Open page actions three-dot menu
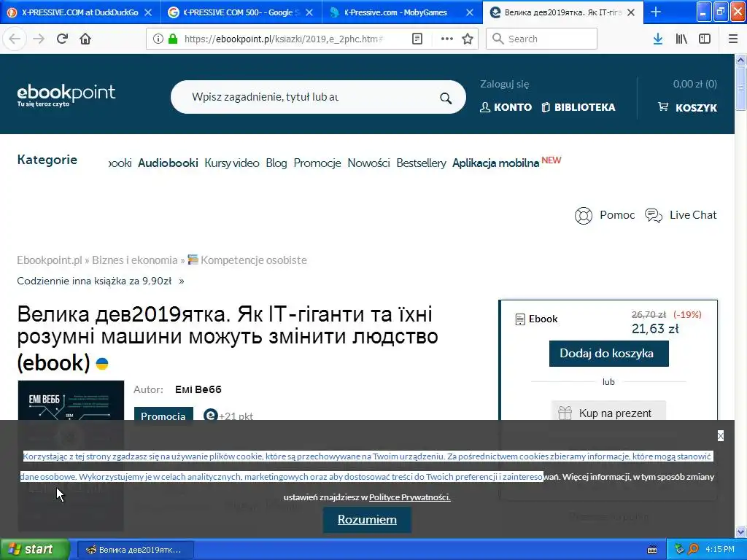The image size is (747, 560). click(x=447, y=39)
